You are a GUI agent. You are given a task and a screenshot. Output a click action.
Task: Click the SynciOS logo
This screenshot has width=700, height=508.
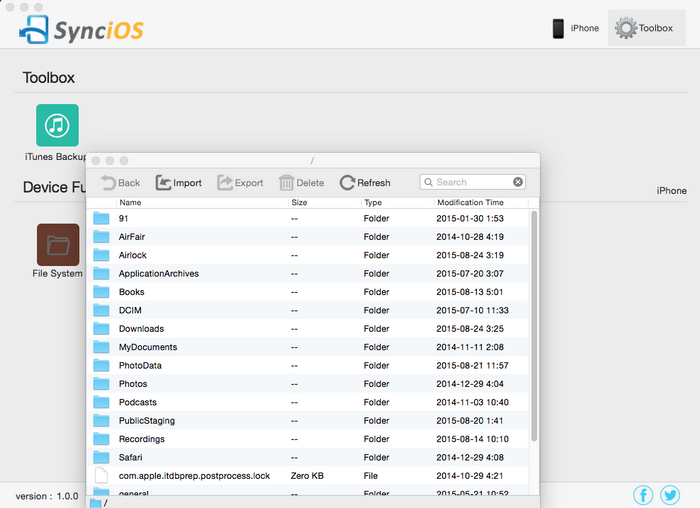[81, 29]
